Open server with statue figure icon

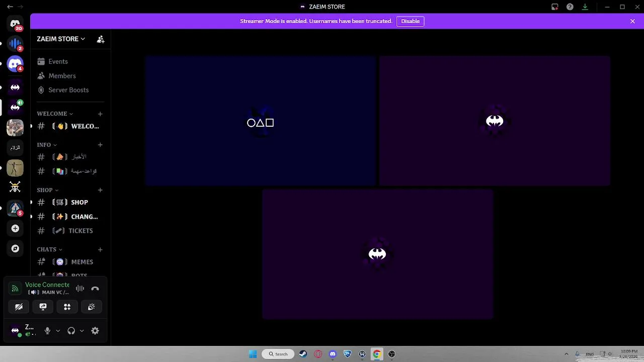15,167
